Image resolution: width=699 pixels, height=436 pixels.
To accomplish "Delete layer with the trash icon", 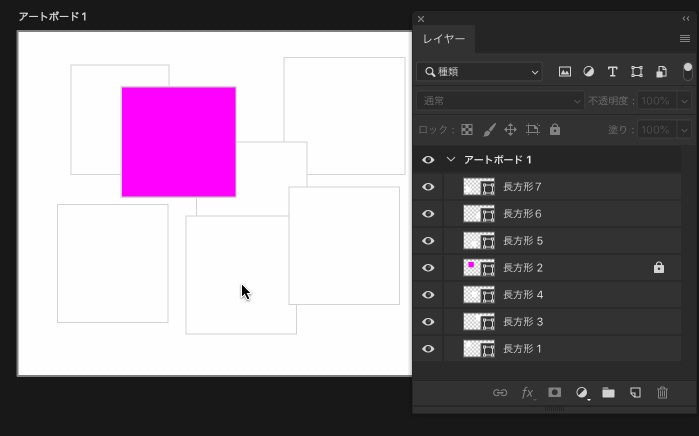I will tap(662, 392).
